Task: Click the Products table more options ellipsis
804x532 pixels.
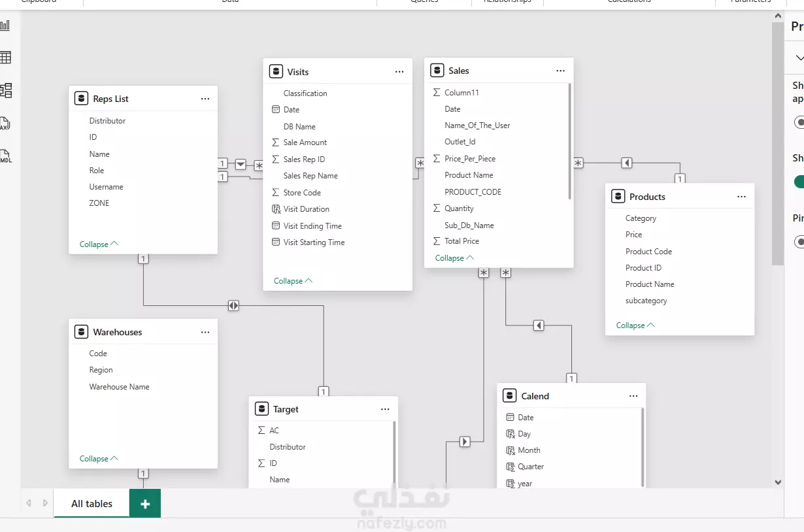Action: coord(741,197)
